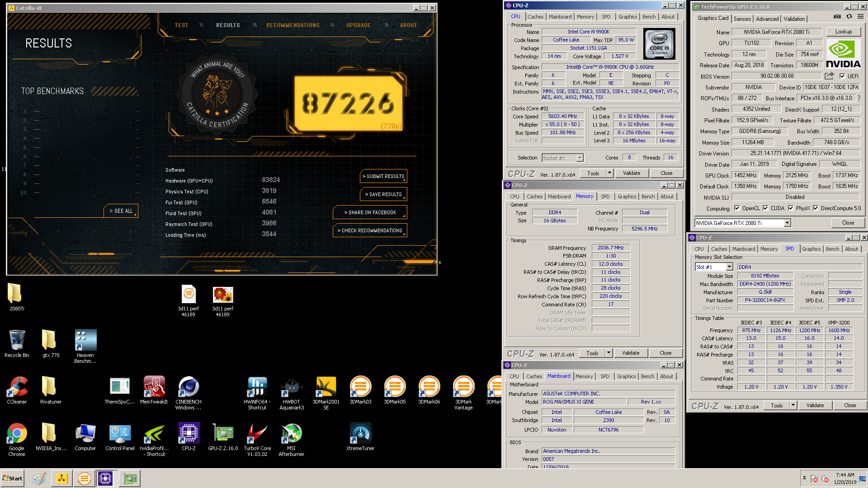868x488 pixels.
Task: Toggle the PhysX checkbox
Action: (791, 208)
